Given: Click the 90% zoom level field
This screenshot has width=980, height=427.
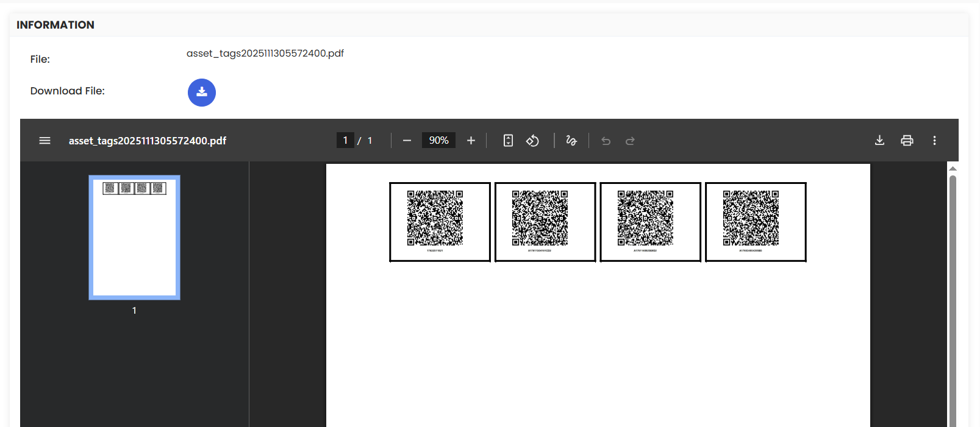Looking at the screenshot, I should click(x=438, y=141).
